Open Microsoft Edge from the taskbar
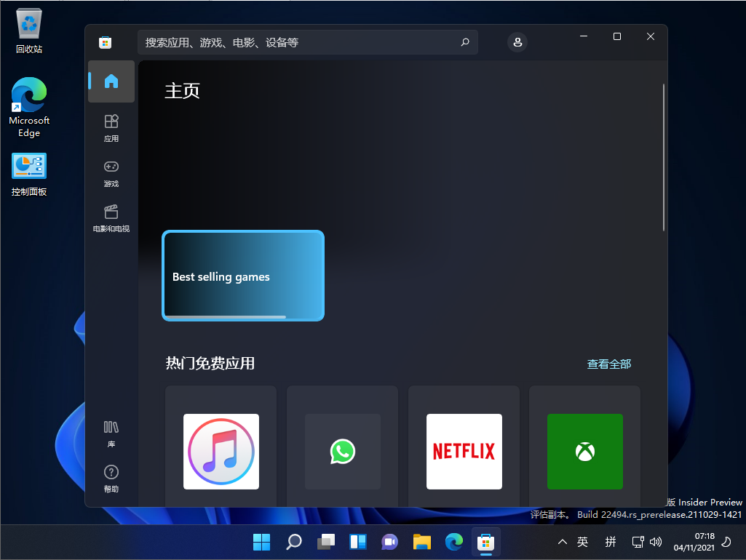Image resolution: width=746 pixels, height=560 pixels. coord(454,542)
